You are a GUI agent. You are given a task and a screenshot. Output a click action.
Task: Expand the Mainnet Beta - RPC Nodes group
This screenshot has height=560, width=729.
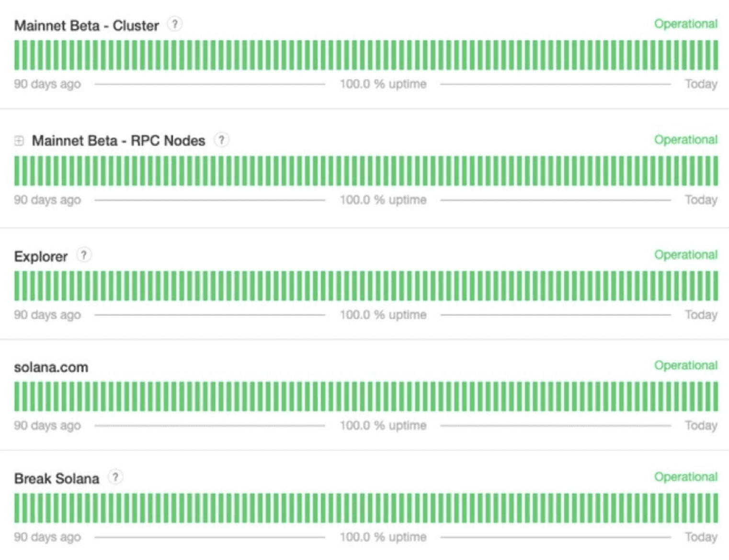(19, 141)
